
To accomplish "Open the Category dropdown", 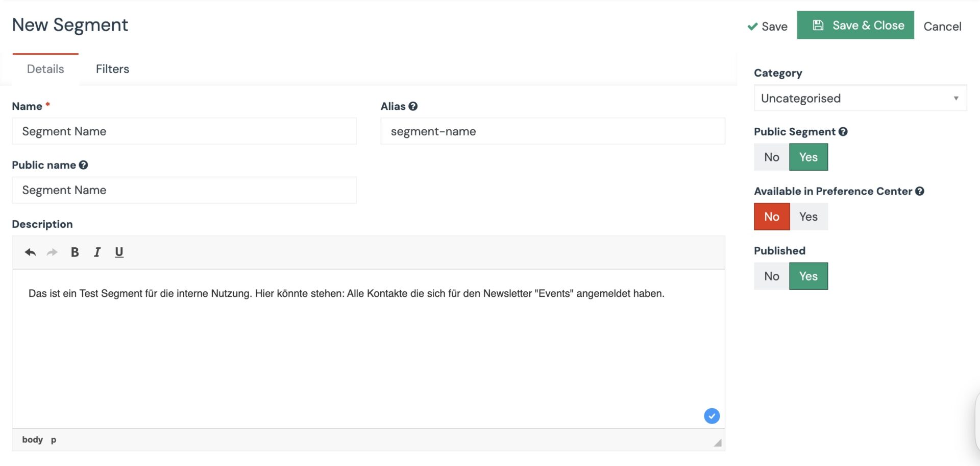I will 860,98.
